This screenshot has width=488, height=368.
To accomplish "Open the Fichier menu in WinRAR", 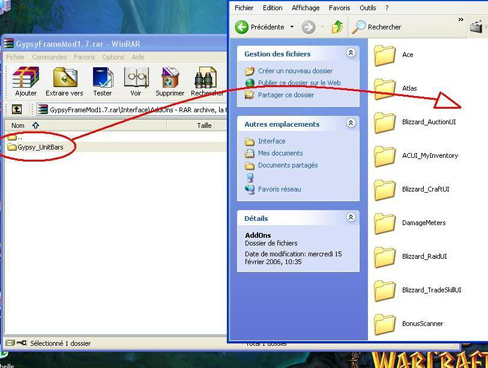I will 15,57.
